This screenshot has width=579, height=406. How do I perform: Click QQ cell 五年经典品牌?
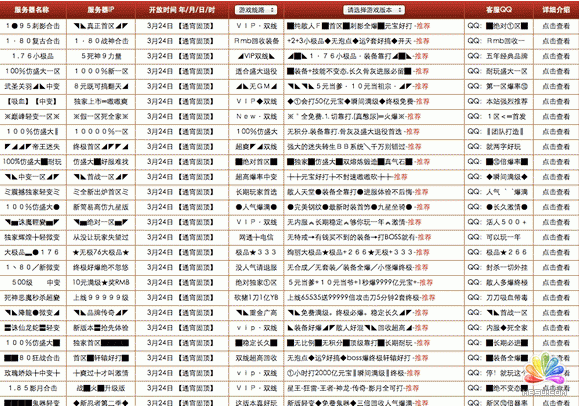click(x=507, y=56)
